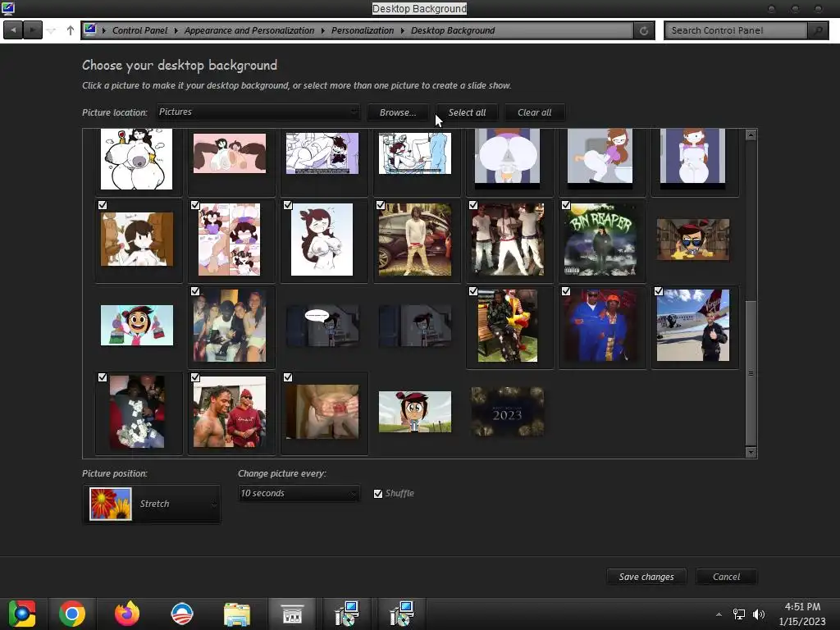
Task: Click the Select all button
Action: [x=467, y=112]
